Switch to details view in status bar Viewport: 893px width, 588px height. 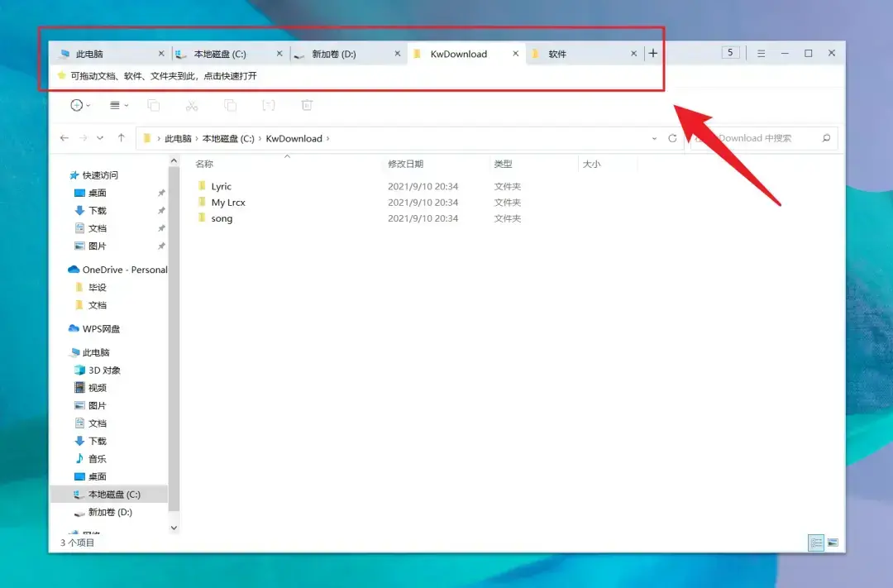816,543
